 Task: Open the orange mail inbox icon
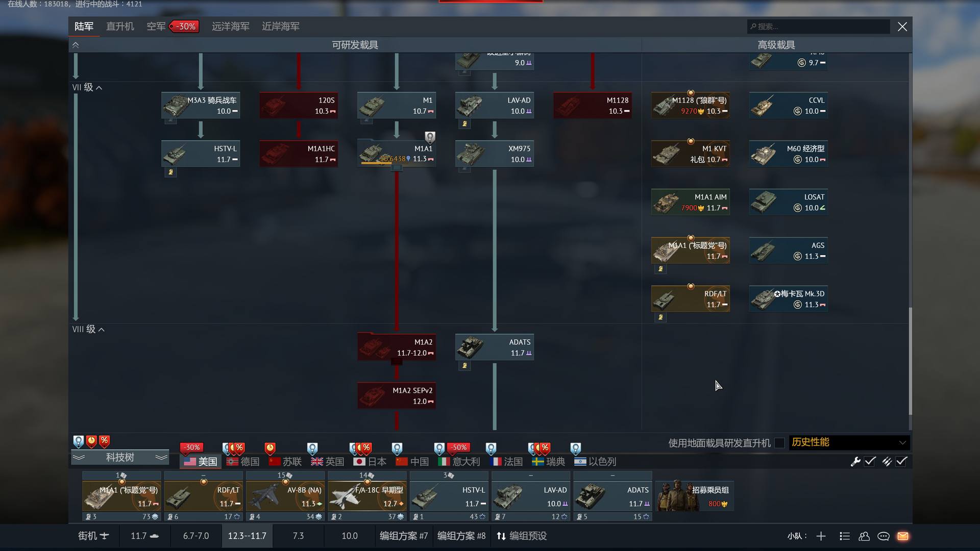coord(903,536)
